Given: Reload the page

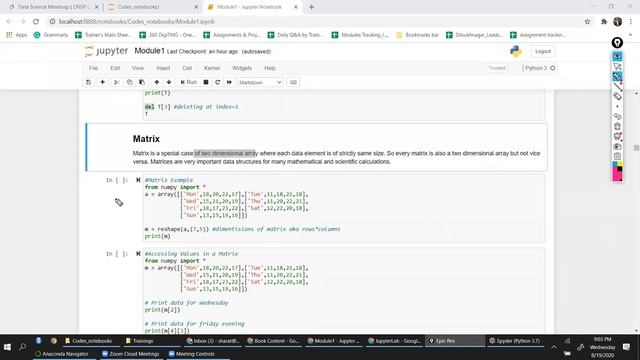Looking at the screenshot, I should (36, 22).
